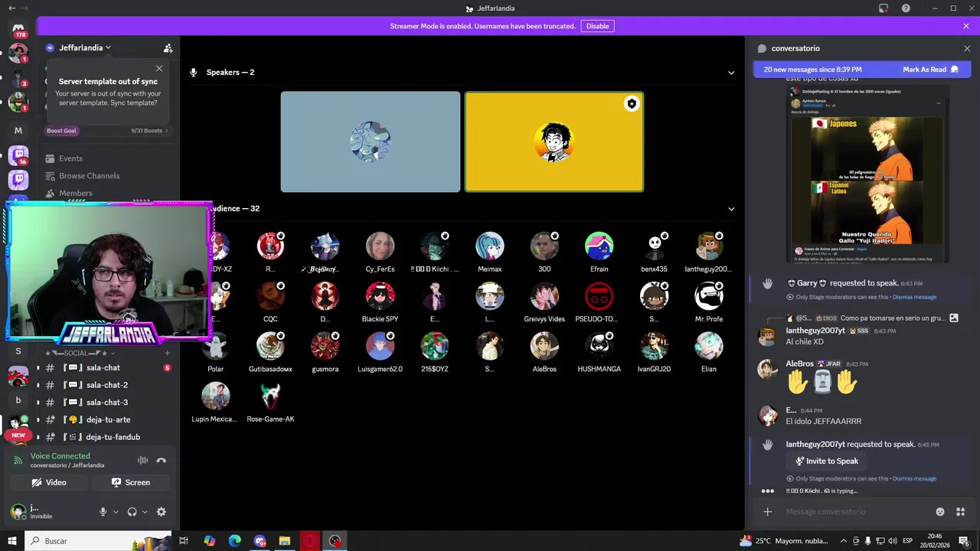Open the deja-tu-arte channel
This screenshot has width=980, height=551.
(x=108, y=419)
